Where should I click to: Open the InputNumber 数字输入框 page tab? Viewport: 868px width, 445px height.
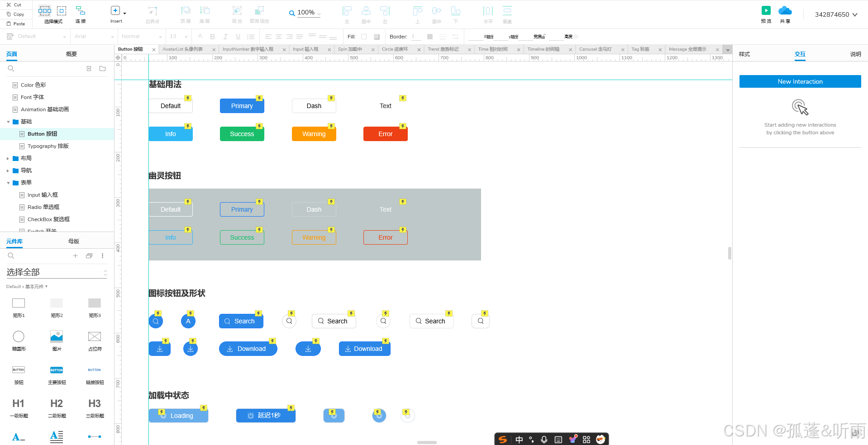[248, 49]
